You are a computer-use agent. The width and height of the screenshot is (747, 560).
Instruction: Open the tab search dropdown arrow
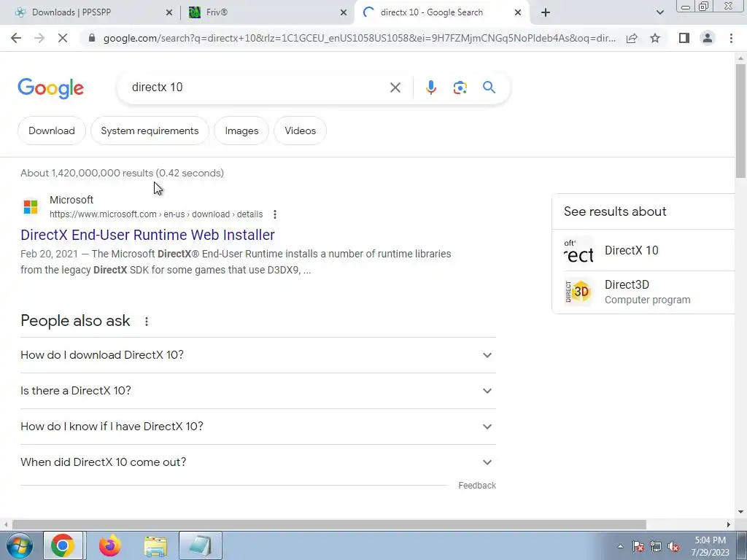659,12
